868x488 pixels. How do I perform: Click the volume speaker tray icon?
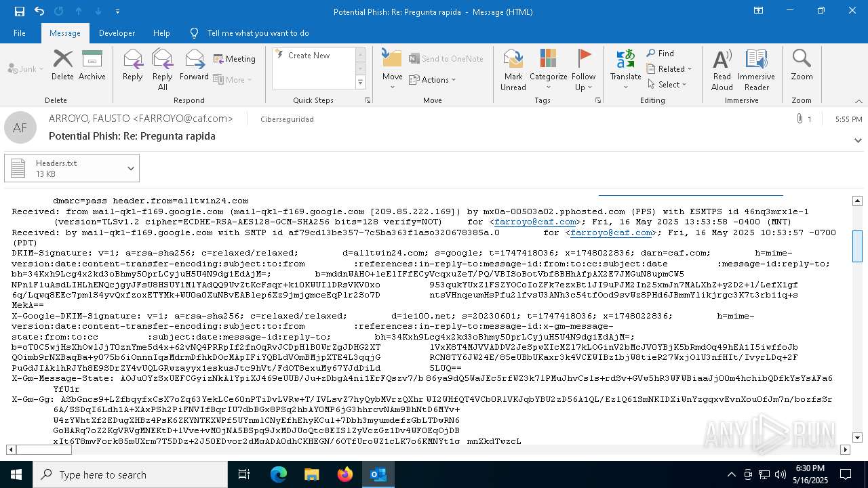pos(780,474)
